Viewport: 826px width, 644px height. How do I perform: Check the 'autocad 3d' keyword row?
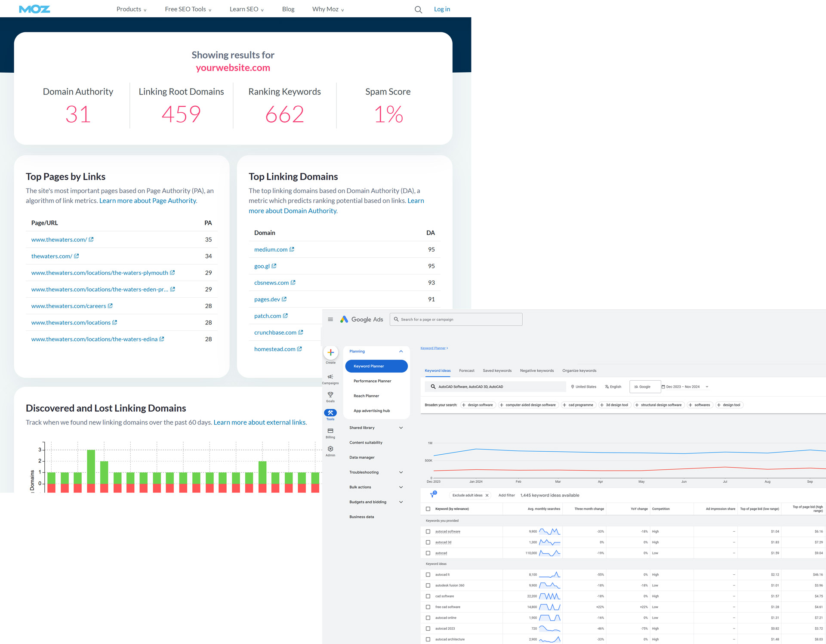tap(428, 542)
